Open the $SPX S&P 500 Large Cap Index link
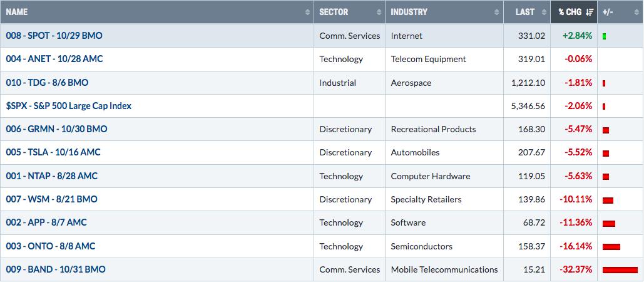This screenshot has height=282, width=644. point(69,106)
